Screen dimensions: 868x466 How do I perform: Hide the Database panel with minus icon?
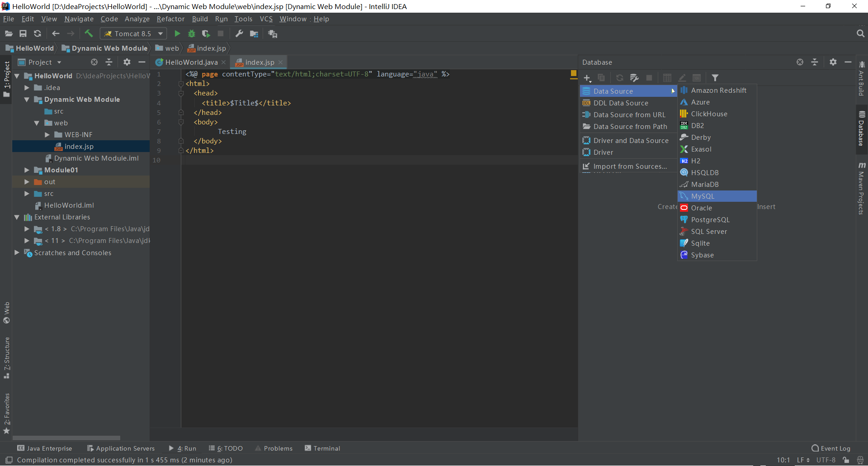click(848, 62)
